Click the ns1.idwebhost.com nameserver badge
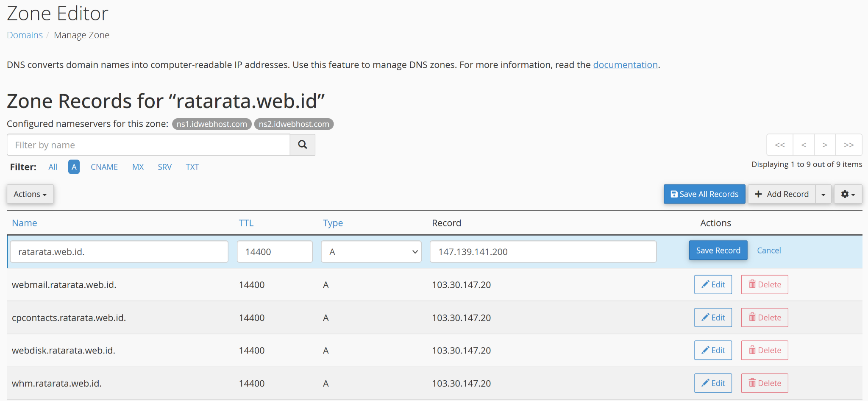868x401 pixels. 212,124
